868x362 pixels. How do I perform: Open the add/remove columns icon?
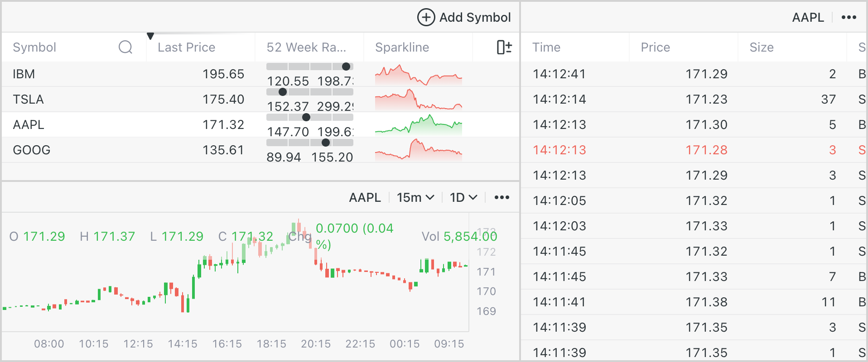click(x=504, y=47)
